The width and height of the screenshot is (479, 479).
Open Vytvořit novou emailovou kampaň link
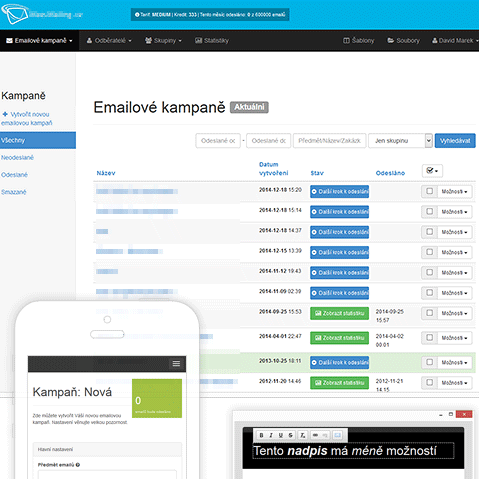[x=27, y=119]
